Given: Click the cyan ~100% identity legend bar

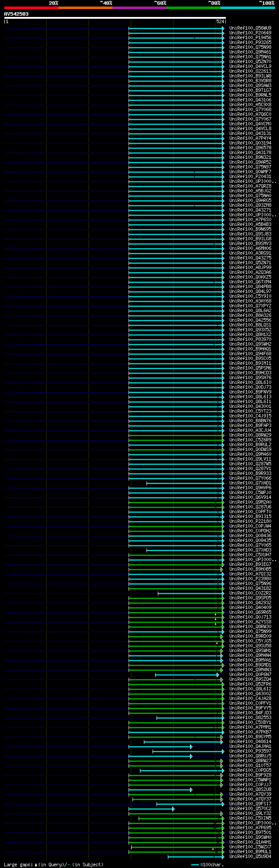Looking at the screenshot, I should click(248, 7).
